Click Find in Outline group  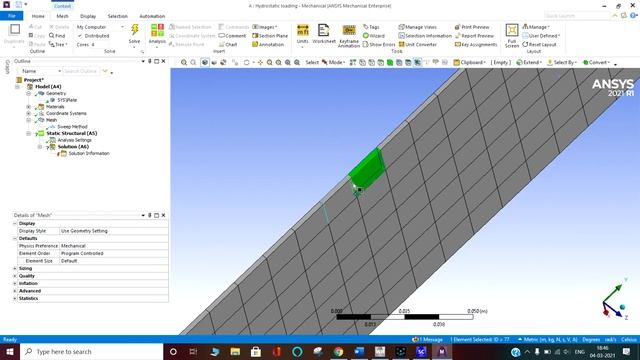pyautogui.click(x=57, y=36)
